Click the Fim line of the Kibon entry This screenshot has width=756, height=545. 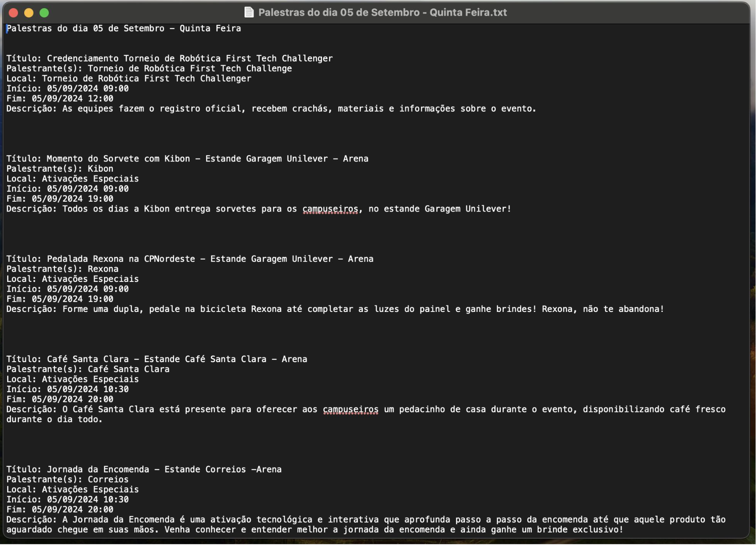point(60,199)
